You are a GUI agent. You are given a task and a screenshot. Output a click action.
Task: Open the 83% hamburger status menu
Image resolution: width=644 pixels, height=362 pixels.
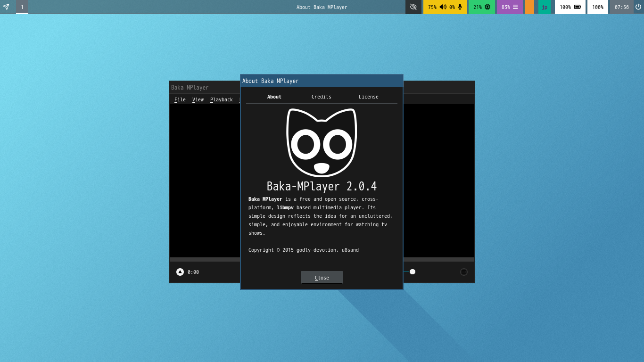point(515,7)
